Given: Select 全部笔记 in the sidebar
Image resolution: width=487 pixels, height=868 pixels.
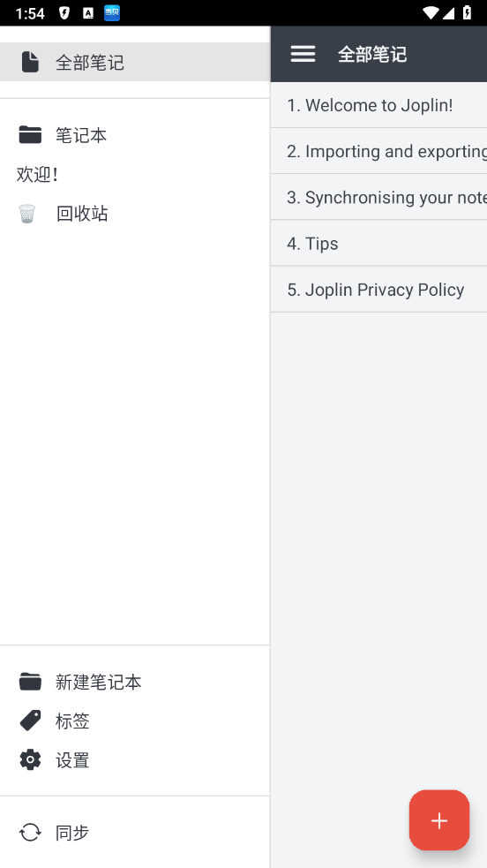Looking at the screenshot, I should (x=135, y=62).
